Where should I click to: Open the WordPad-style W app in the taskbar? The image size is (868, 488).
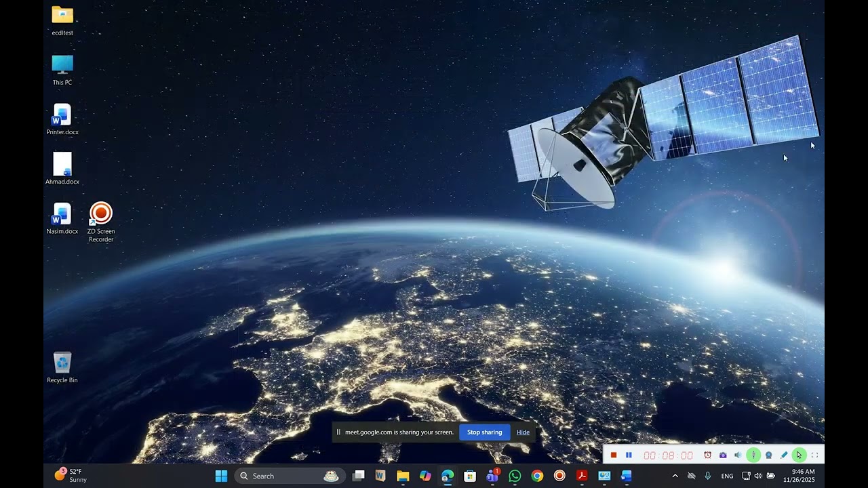pos(380,476)
